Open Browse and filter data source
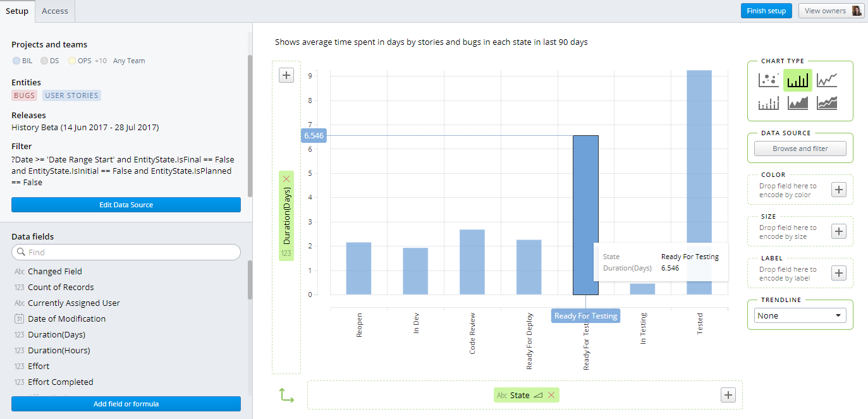Screen dimensions: 868x419 click(800, 147)
